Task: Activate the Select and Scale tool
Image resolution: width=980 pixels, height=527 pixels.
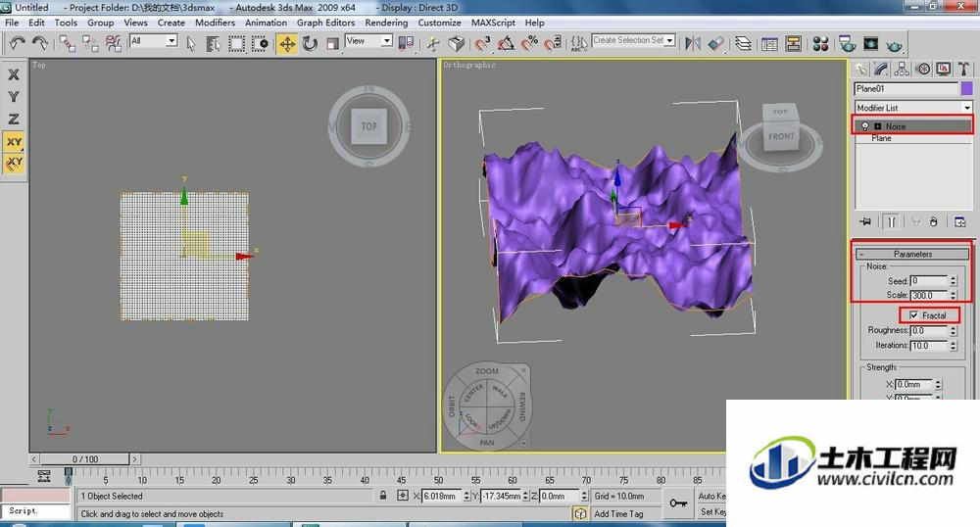Action: pyautogui.click(x=332, y=43)
